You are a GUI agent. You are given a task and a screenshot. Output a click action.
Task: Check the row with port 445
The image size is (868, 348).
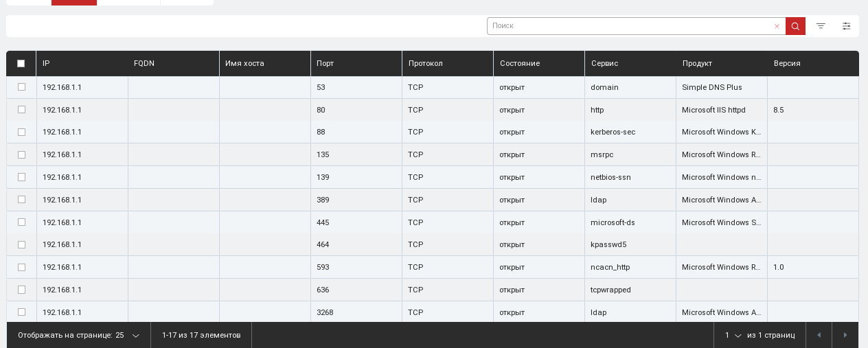click(x=21, y=222)
